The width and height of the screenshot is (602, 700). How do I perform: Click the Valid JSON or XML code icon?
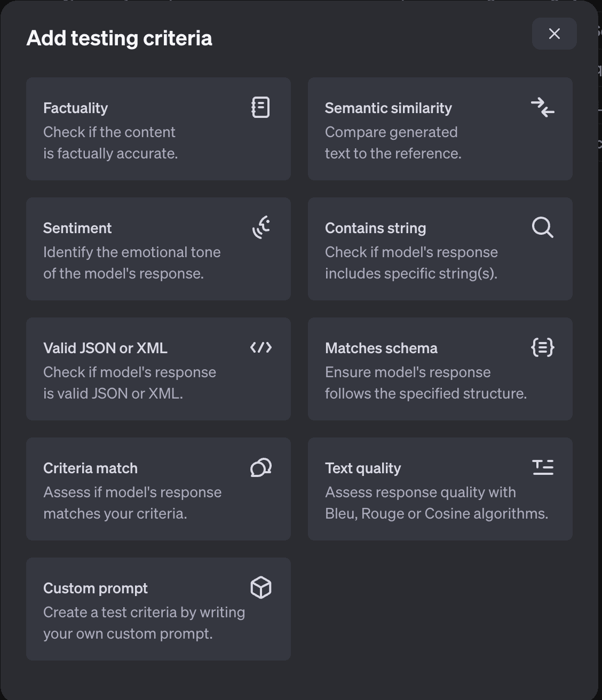coord(261,347)
